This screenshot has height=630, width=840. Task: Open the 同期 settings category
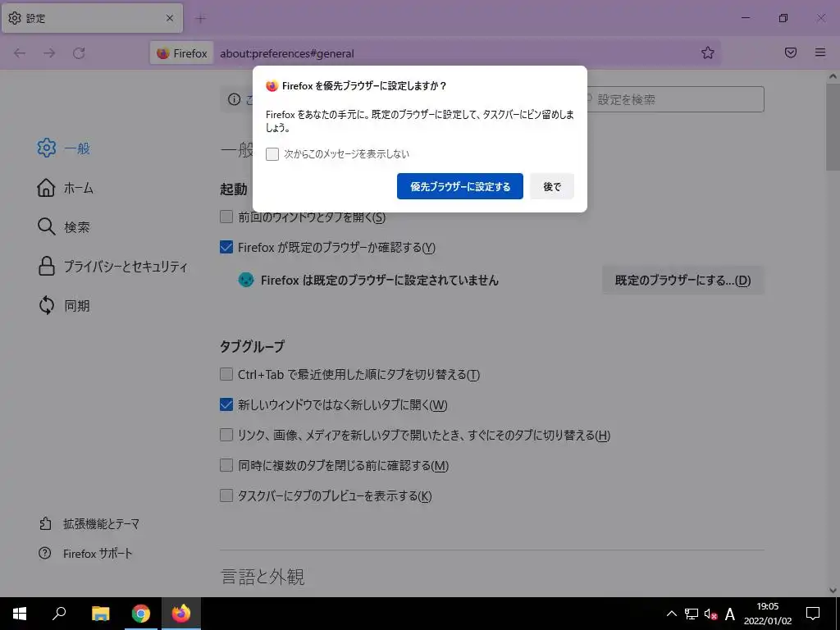pyautogui.click(x=63, y=305)
